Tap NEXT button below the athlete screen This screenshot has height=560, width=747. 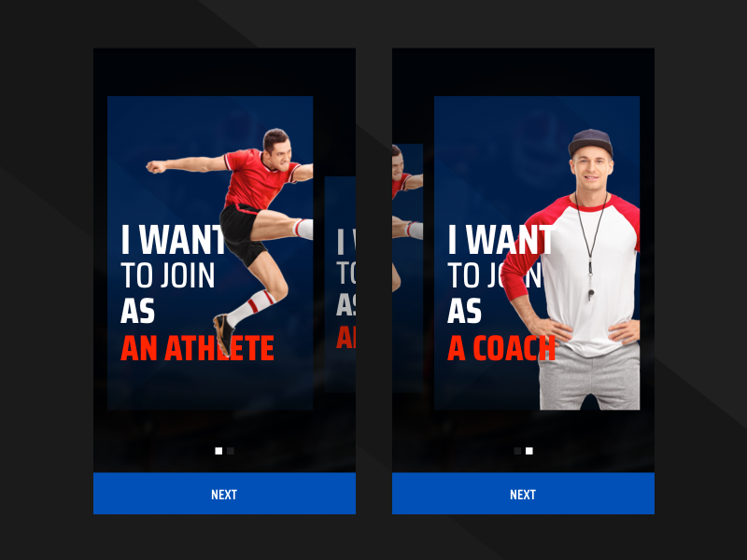224,494
